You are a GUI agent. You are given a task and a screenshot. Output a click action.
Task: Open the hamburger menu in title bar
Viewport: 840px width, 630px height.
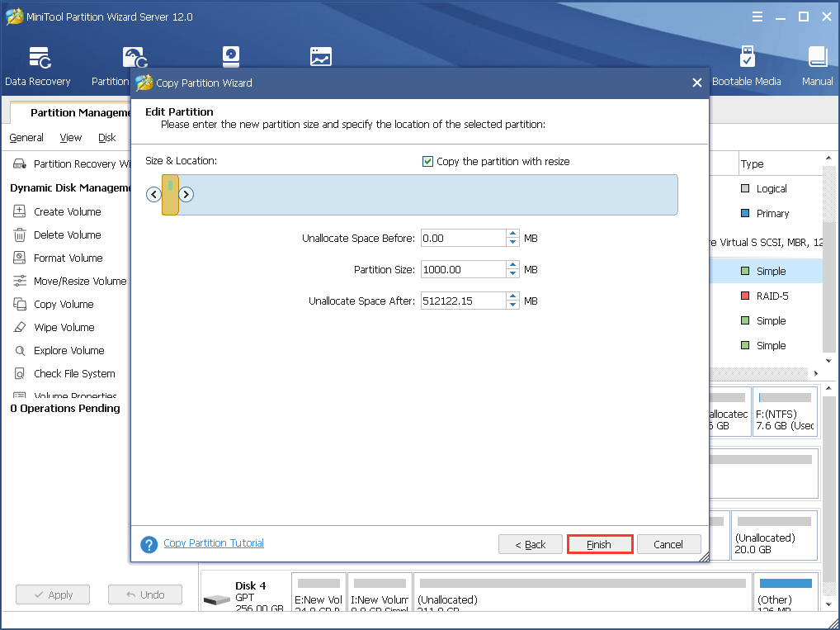pos(757,17)
